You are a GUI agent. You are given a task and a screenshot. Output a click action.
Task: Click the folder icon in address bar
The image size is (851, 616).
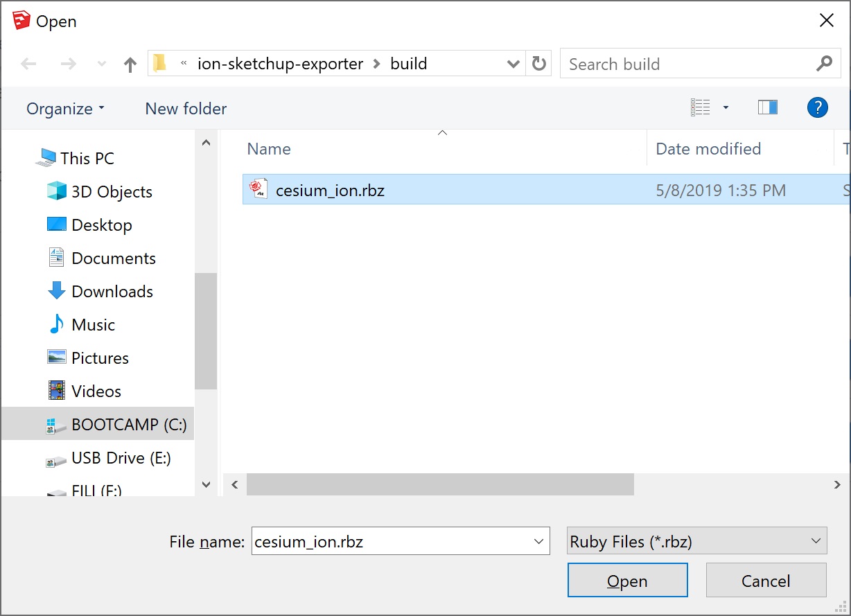pos(160,64)
